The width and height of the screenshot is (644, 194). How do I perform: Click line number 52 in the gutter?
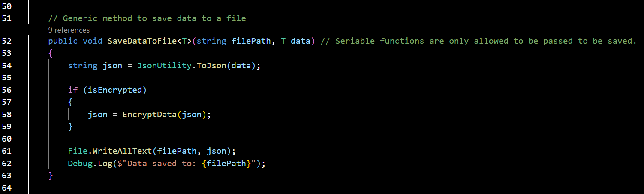[x=7, y=41]
